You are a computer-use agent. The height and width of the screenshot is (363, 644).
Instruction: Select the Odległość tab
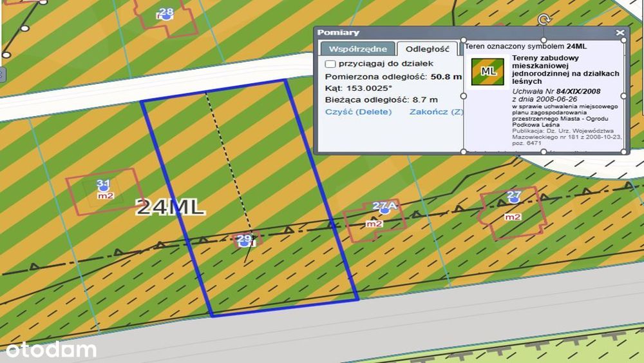click(427, 49)
